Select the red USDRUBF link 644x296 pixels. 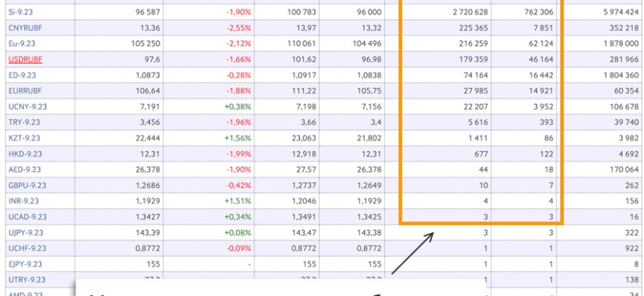tap(26, 59)
